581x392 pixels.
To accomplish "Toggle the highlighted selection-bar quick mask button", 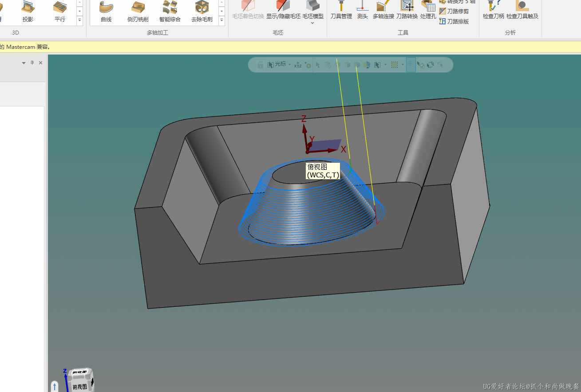I will point(411,65).
